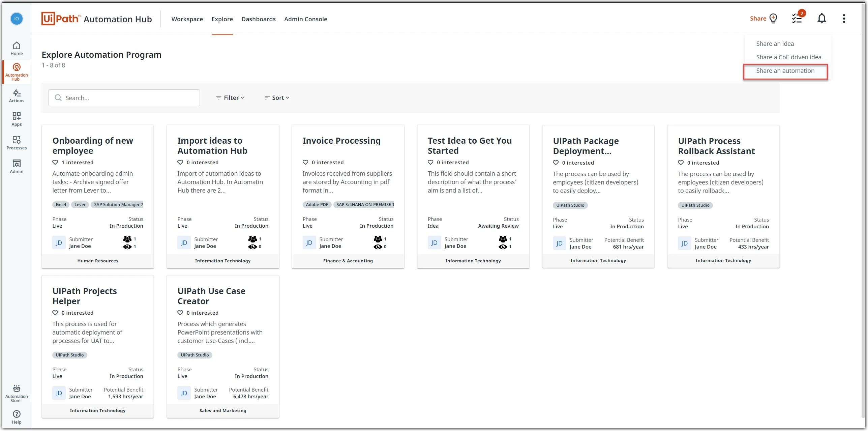
Task: Open the Help icon
Action: tap(17, 417)
